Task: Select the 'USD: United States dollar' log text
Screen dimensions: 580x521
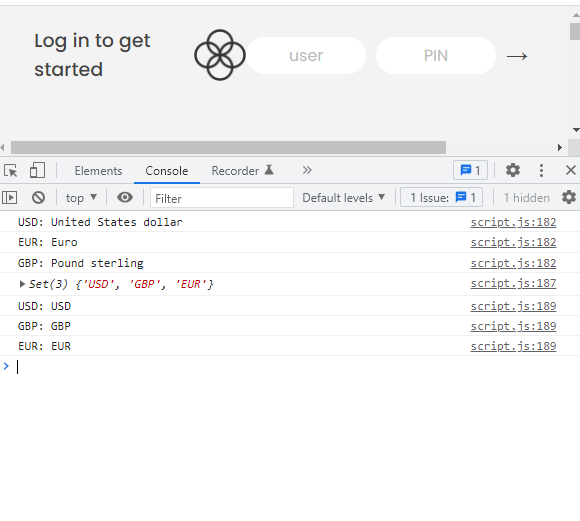Action: coord(100,222)
